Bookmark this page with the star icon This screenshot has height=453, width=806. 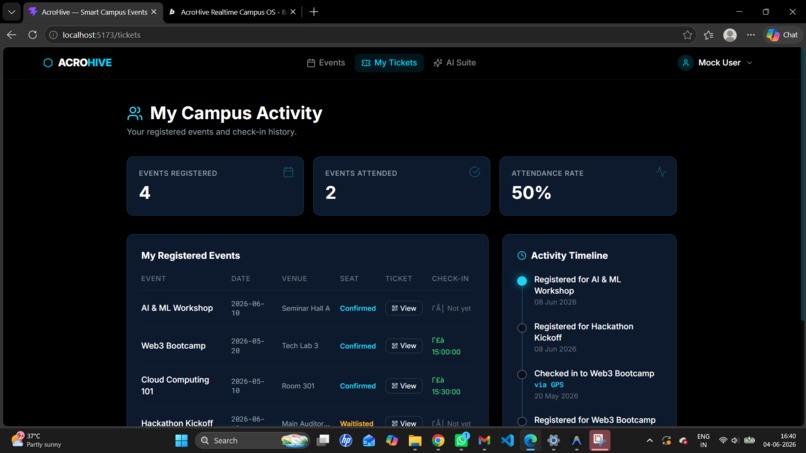687,35
